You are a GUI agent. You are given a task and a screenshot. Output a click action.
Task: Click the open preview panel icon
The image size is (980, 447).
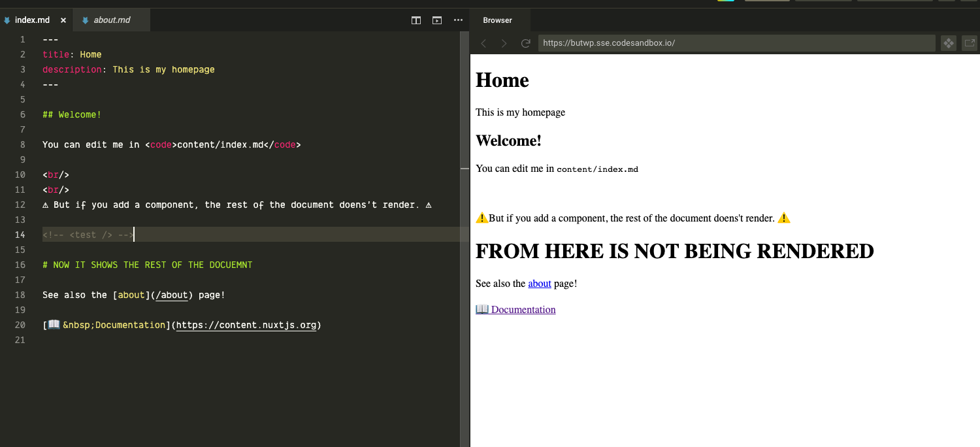click(436, 20)
